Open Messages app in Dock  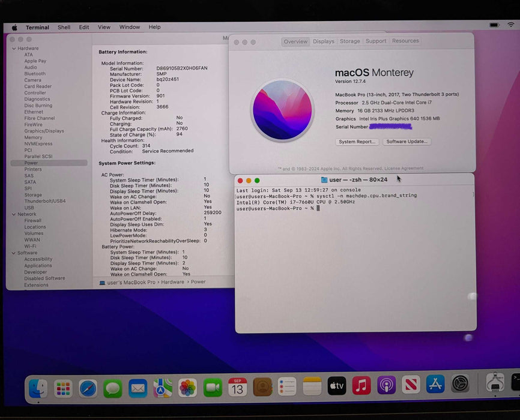(x=113, y=388)
